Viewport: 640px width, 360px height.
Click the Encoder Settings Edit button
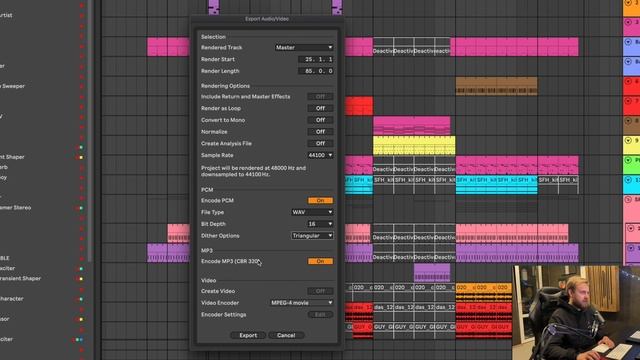coord(320,315)
